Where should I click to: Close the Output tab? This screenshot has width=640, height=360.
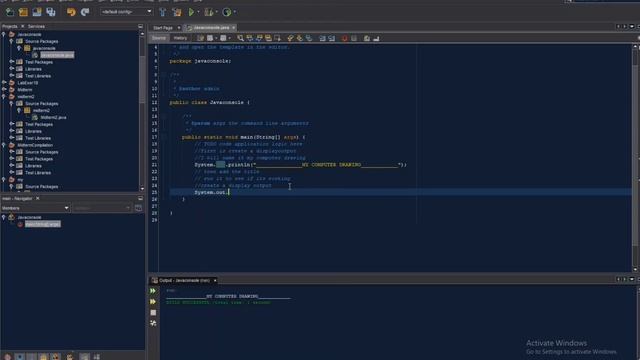pos(215,280)
